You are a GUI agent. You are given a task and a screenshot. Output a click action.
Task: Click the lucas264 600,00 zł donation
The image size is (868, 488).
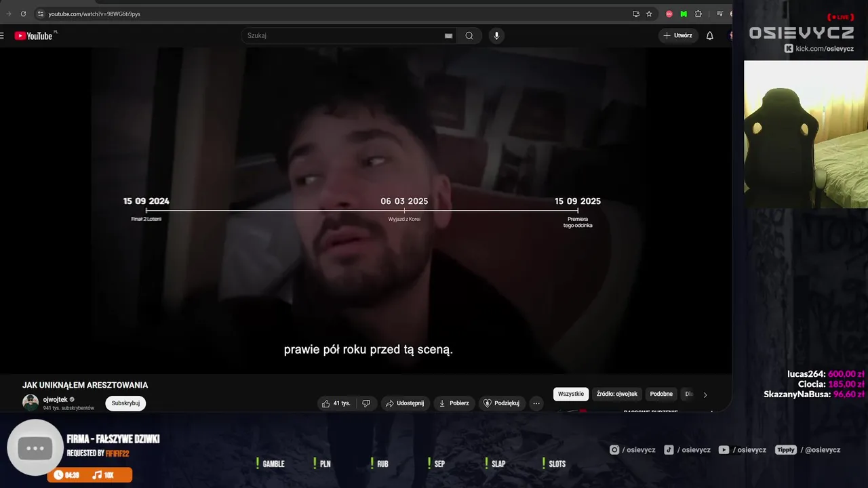[x=825, y=374]
